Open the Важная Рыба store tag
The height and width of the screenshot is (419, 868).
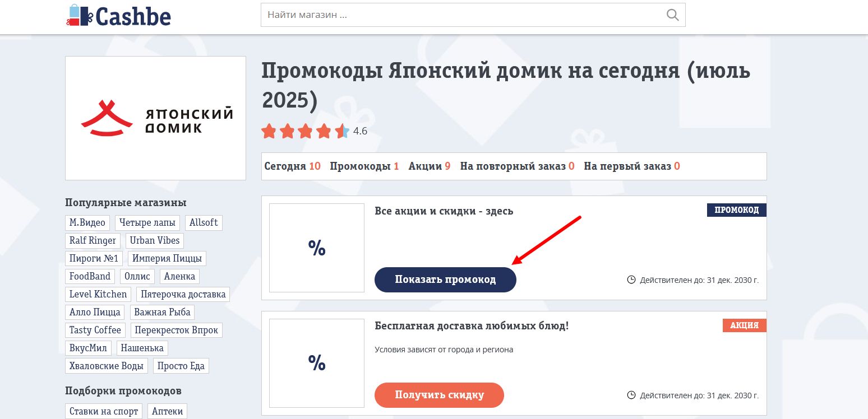tap(163, 313)
